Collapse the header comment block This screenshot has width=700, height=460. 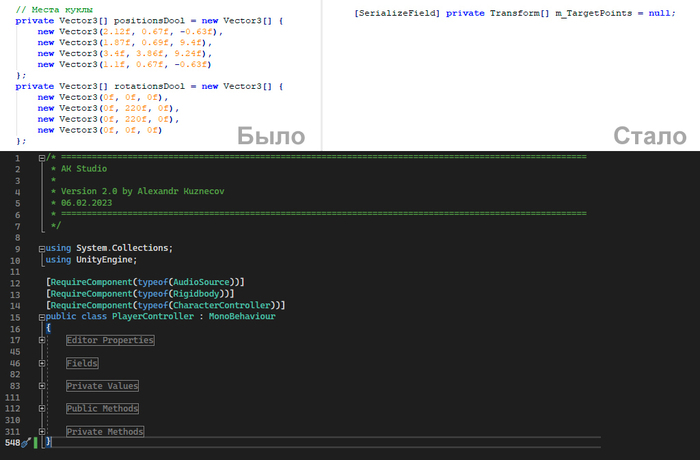tap(42, 158)
